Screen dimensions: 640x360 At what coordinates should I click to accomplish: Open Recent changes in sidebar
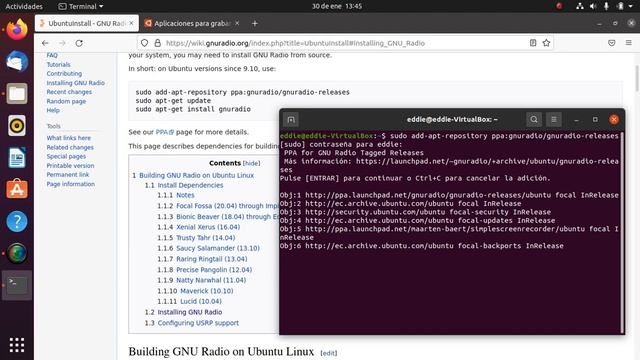click(69, 92)
